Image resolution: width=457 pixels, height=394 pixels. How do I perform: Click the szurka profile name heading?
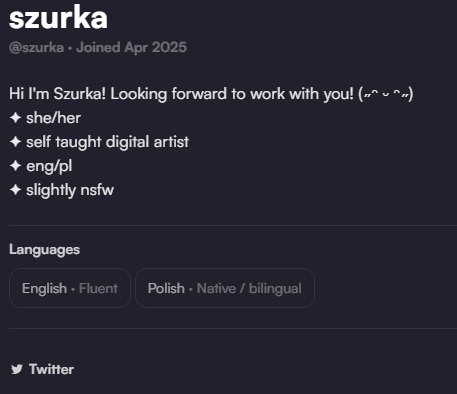pos(58,18)
